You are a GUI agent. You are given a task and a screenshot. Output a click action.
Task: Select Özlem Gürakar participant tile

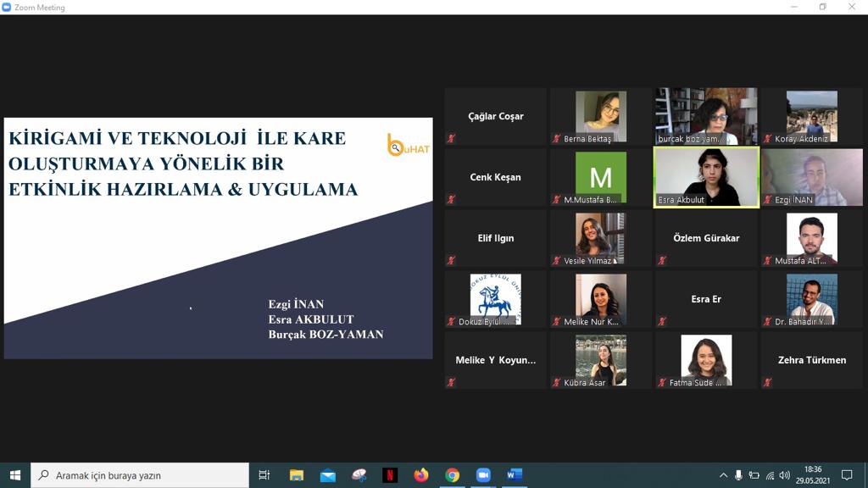point(706,238)
